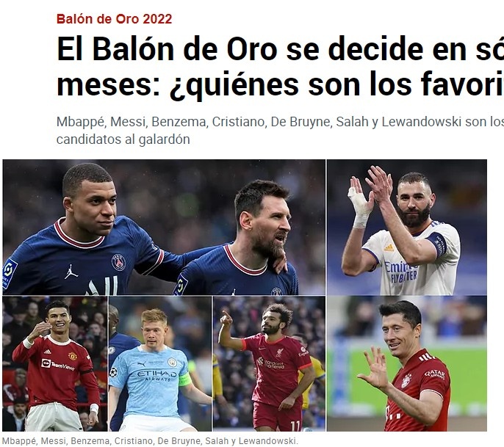Click the Mbappé and Messi PSG photo
The image size is (504, 447).
pyautogui.click(x=164, y=228)
